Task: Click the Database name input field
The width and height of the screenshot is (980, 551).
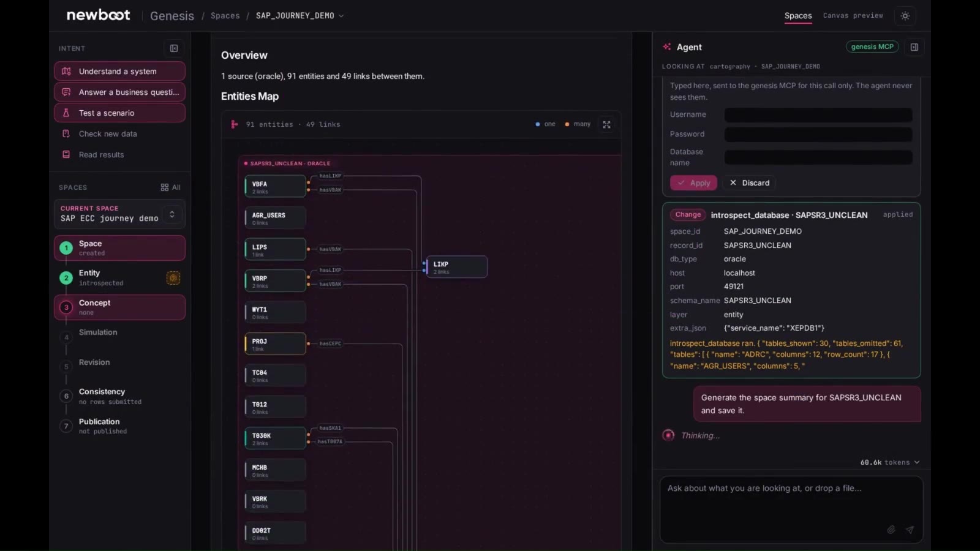Action: pos(818,157)
